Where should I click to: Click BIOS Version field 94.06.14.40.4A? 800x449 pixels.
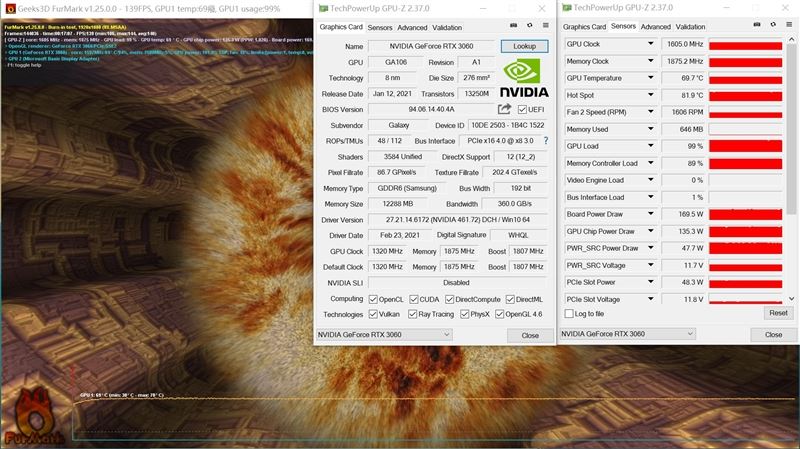[x=431, y=109]
